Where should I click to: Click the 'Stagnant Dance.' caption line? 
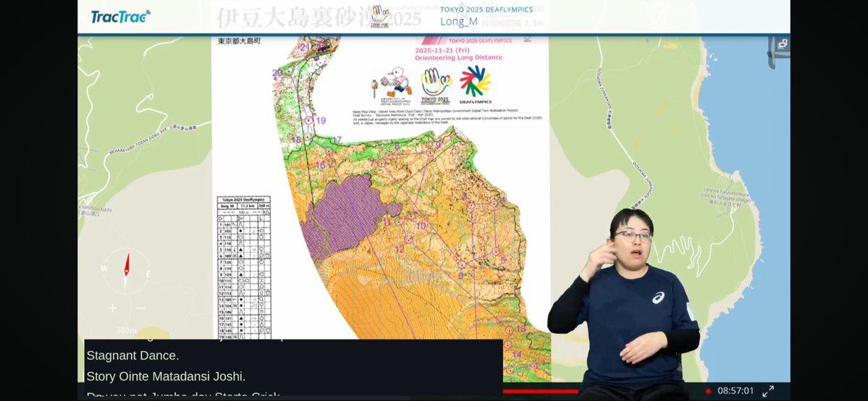tap(132, 355)
